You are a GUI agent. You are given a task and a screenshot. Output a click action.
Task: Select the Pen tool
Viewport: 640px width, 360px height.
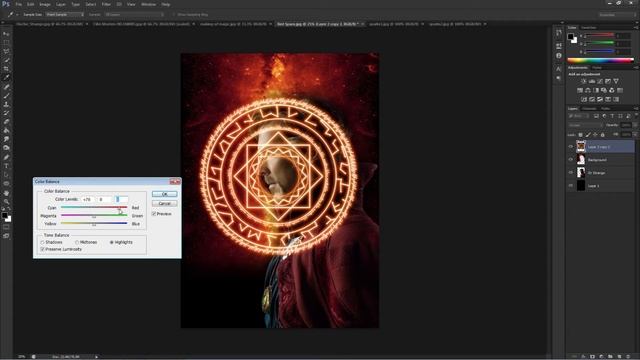coord(6,157)
